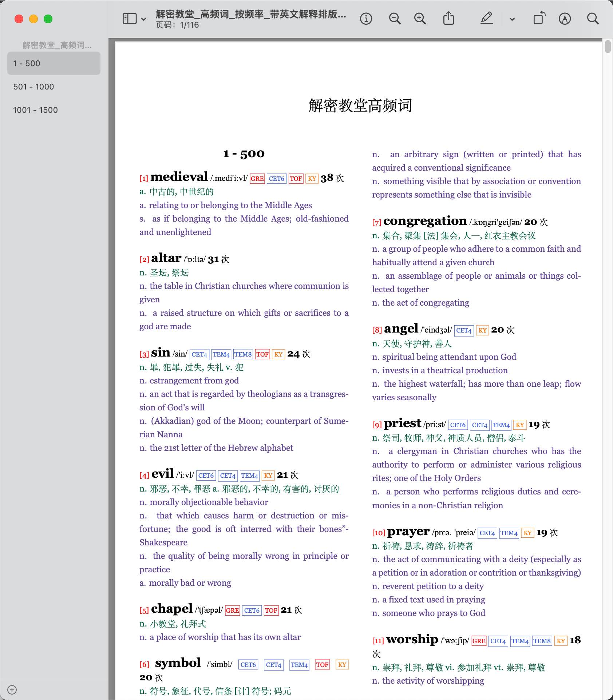613x700 pixels.
Task: Click the TEM8 tag beside sin
Action: pyautogui.click(x=243, y=354)
